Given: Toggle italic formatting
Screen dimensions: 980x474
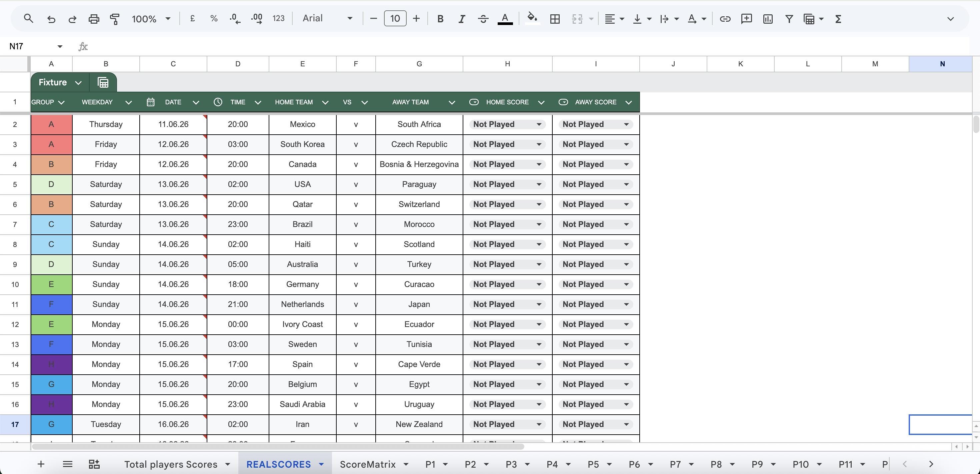Looking at the screenshot, I should pos(461,19).
